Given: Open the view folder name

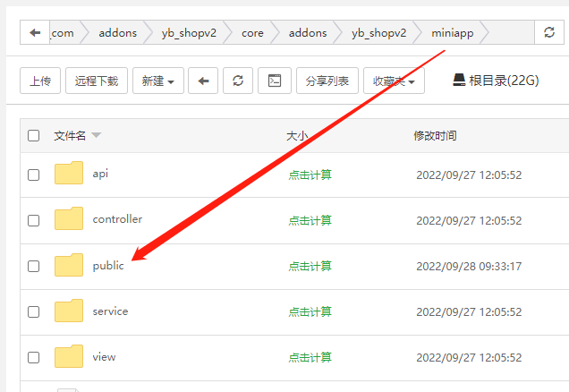Looking at the screenshot, I should [x=104, y=357].
